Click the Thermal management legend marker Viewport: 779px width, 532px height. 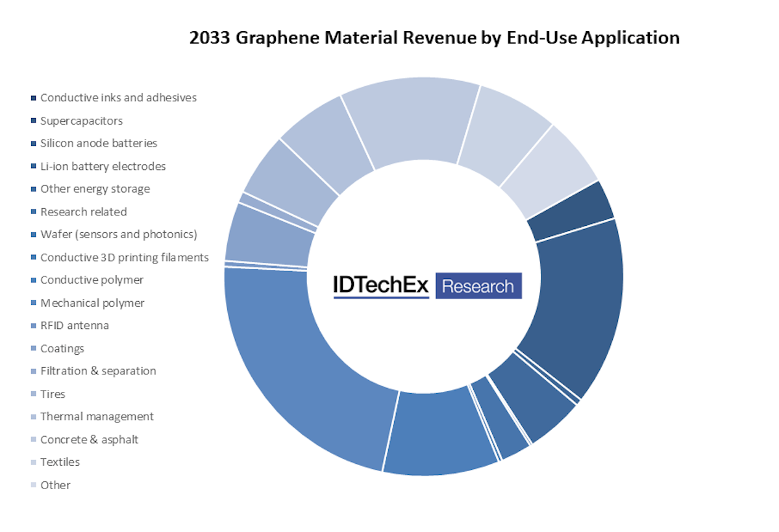[33, 416]
